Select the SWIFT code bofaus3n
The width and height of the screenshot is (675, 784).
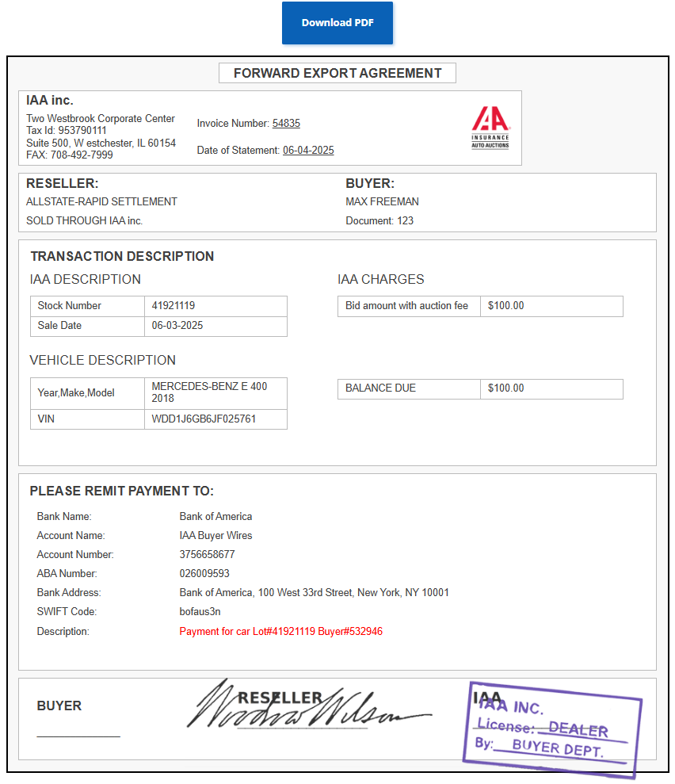click(200, 611)
